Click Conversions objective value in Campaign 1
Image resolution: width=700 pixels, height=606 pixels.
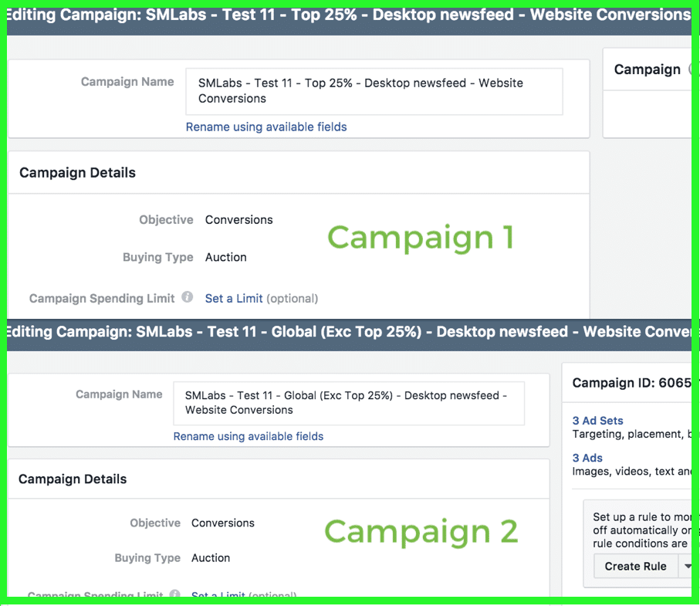pyautogui.click(x=238, y=220)
